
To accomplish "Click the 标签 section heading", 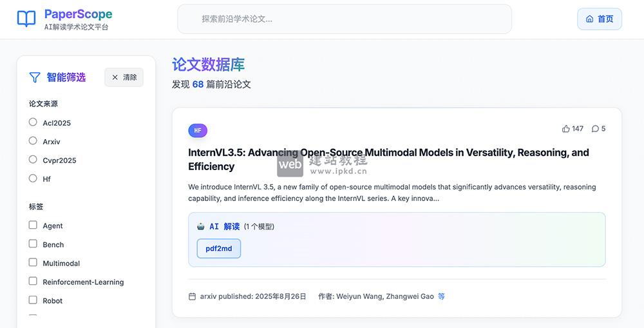I will coord(36,207).
